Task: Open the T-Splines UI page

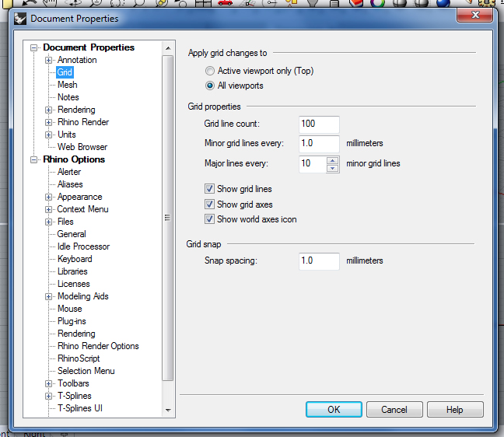Action: pyautogui.click(x=80, y=408)
